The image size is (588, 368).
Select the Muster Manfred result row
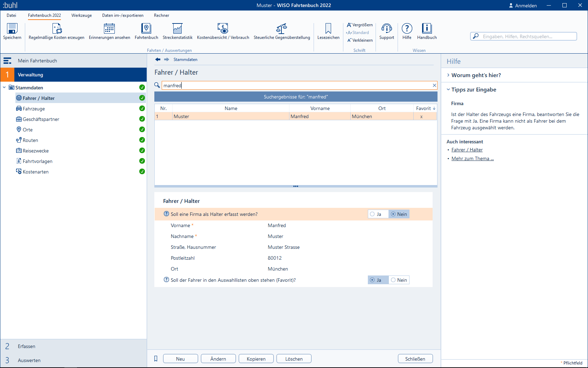point(296,116)
